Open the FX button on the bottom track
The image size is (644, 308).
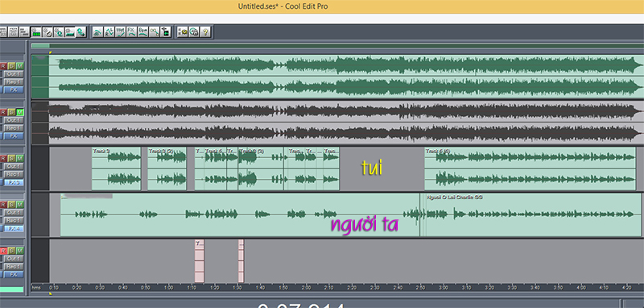(14, 274)
